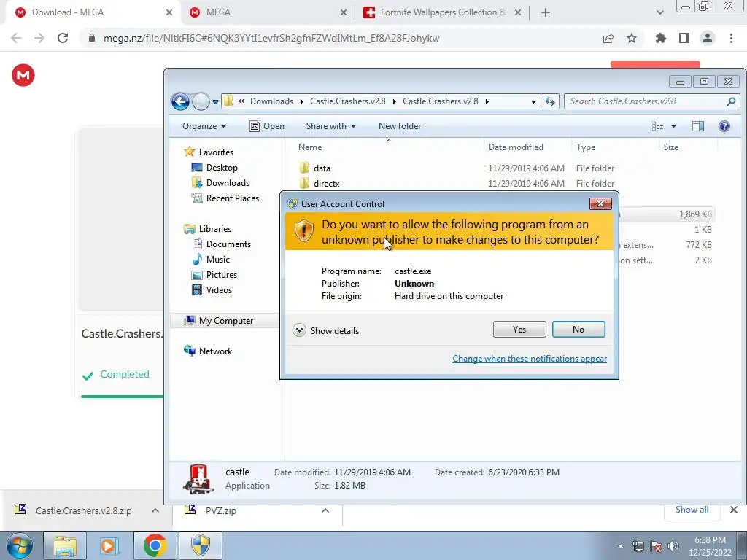This screenshot has width=747, height=560.
Task: Click the MEGA logo on the page
Action: click(x=23, y=75)
